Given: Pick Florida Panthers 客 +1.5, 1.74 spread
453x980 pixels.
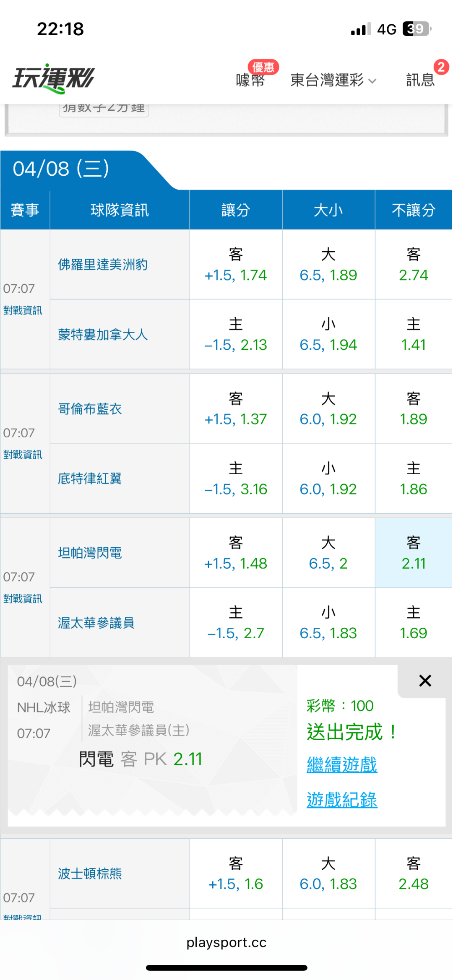Looking at the screenshot, I should pos(236,265).
